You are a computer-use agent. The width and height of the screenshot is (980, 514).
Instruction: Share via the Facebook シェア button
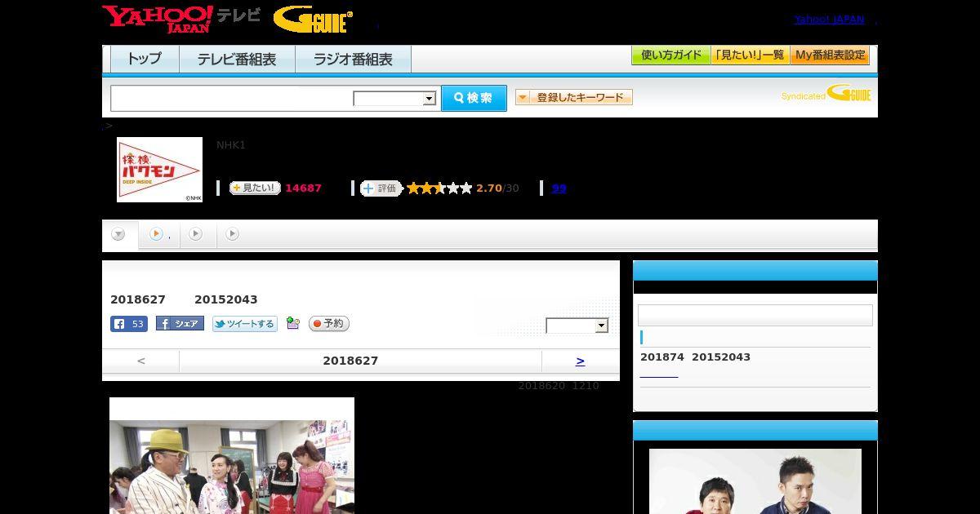pyautogui.click(x=180, y=324)
